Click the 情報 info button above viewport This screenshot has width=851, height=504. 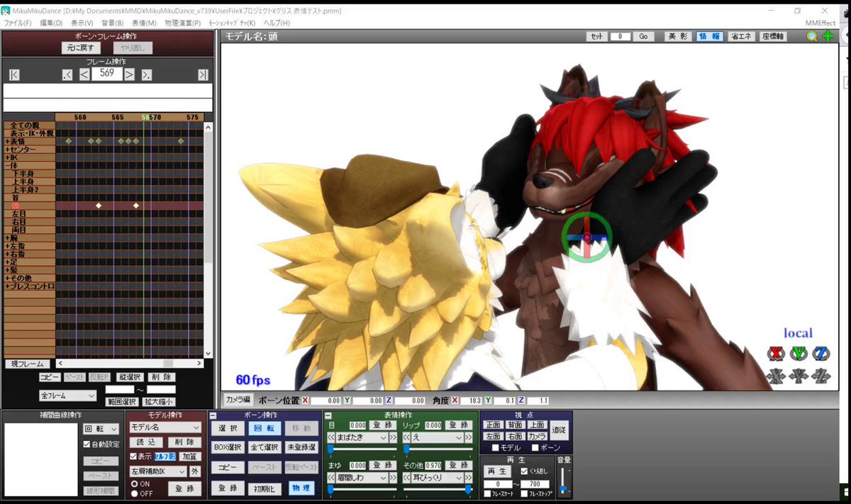(x=709, y=36)
